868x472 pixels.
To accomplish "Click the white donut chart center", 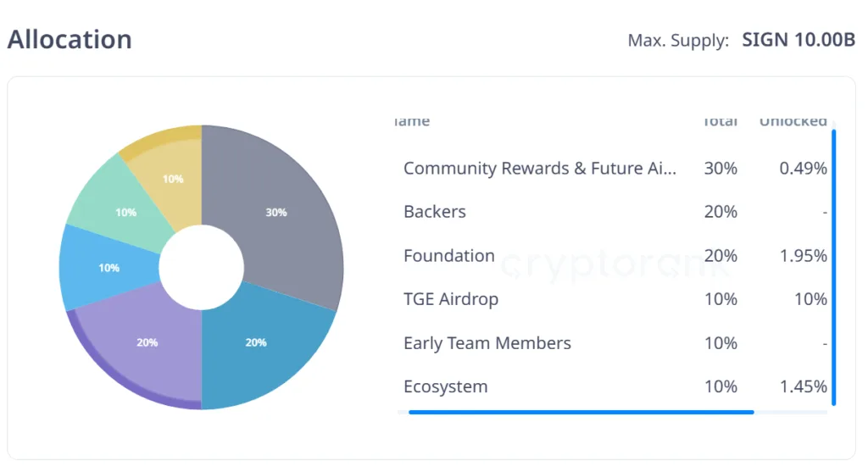I will coord(201,268).
